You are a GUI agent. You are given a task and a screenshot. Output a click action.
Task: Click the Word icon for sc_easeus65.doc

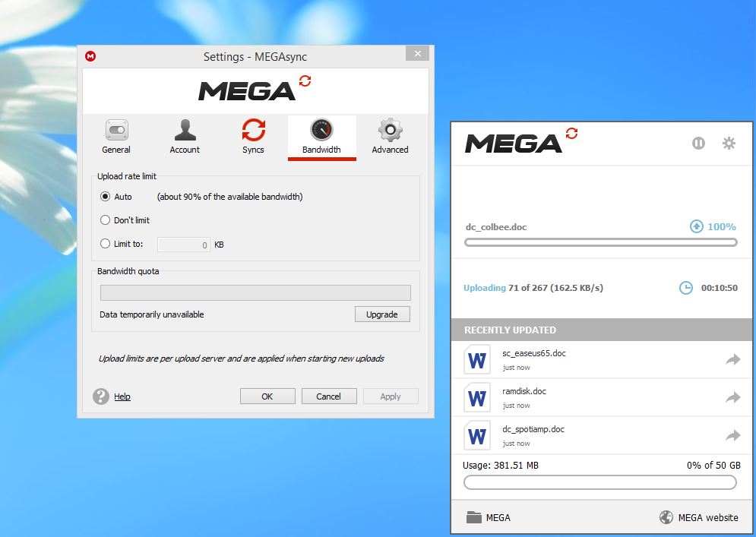point(477,359)
